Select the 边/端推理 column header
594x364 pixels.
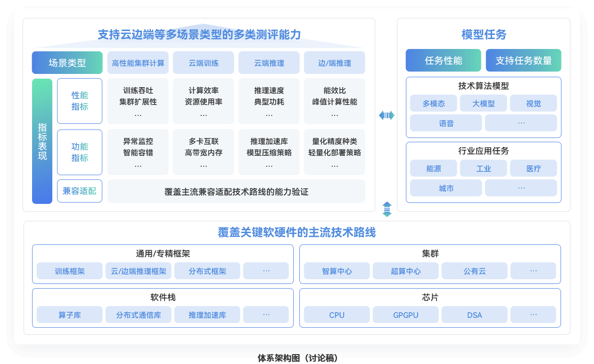[334, 63]
